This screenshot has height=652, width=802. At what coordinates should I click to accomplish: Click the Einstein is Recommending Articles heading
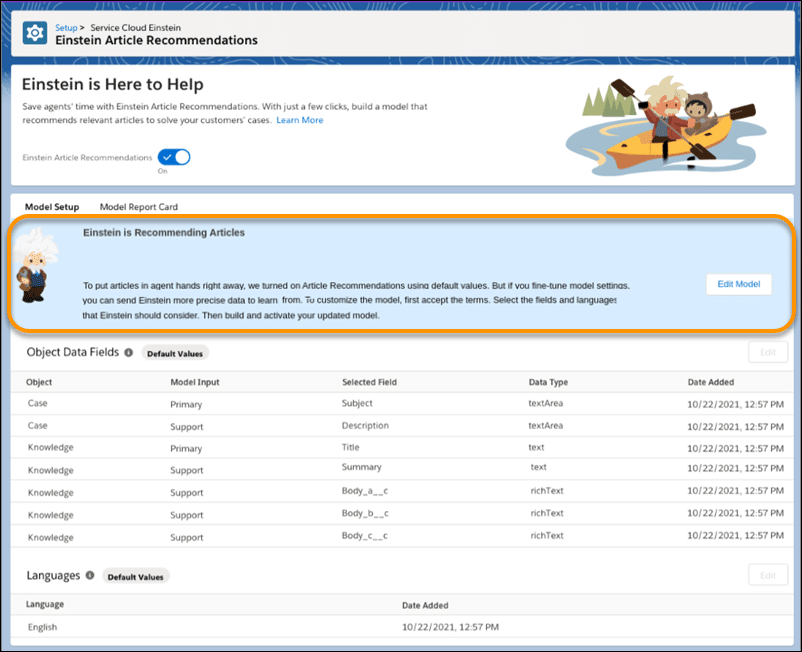[x=164, y=233]
